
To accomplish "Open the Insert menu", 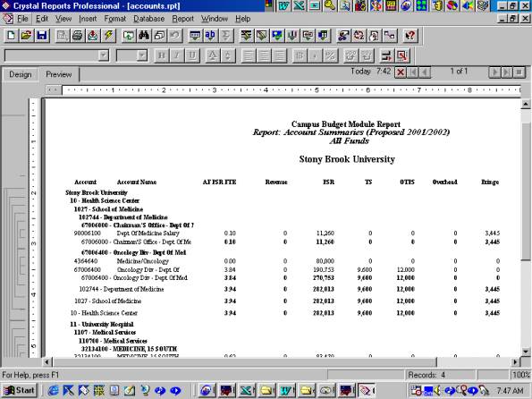I will coord(88,19).
